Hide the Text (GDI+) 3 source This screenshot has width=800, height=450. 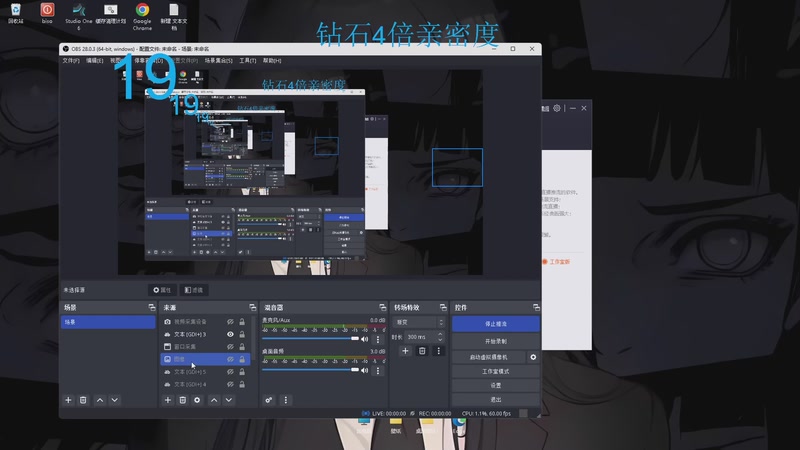[230, 334]
